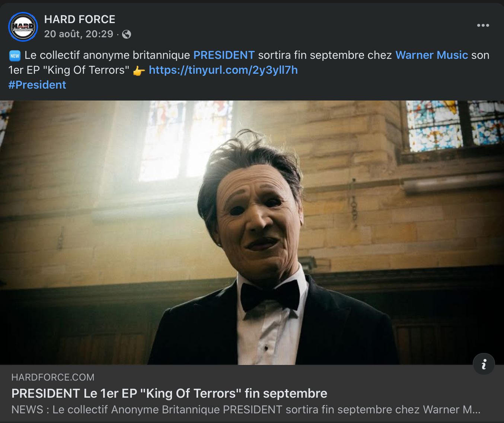This screenshot has height=423, width=504.
Task: Click the HARD FORCE profile picture
Action: pos(23,27)
